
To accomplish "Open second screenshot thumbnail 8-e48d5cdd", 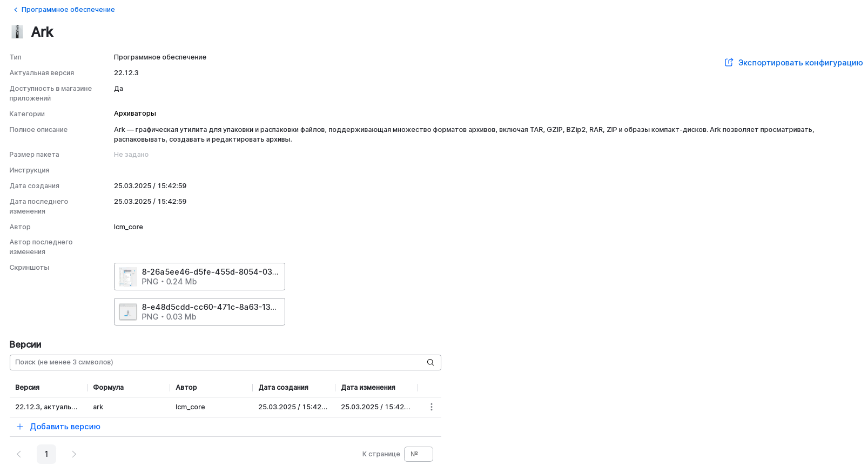I will [x=128, y=312].
